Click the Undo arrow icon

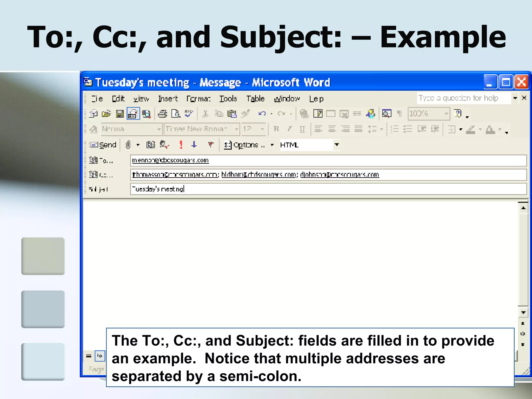262,114
